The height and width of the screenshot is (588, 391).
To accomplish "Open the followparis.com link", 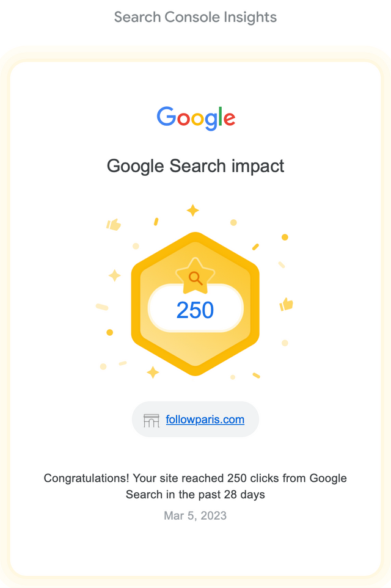I will pyautogui.click(x=205, y=419).
